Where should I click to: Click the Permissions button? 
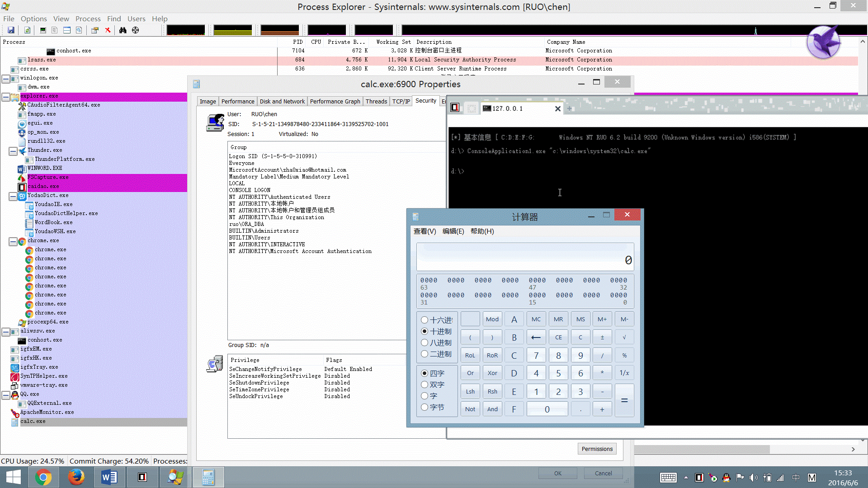[x=597, y=449]
